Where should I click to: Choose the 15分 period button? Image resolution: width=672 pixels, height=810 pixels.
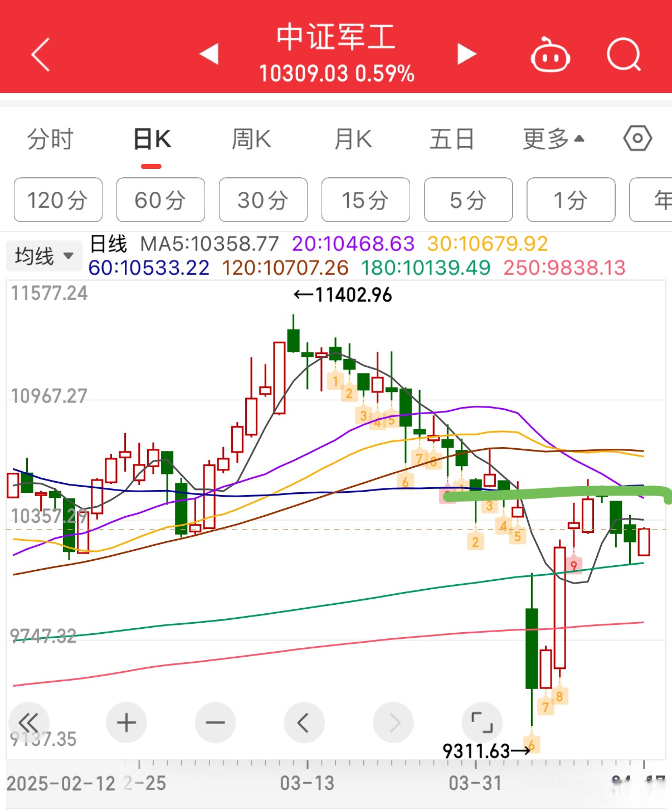pyautogui.click(x=366, y=200)
